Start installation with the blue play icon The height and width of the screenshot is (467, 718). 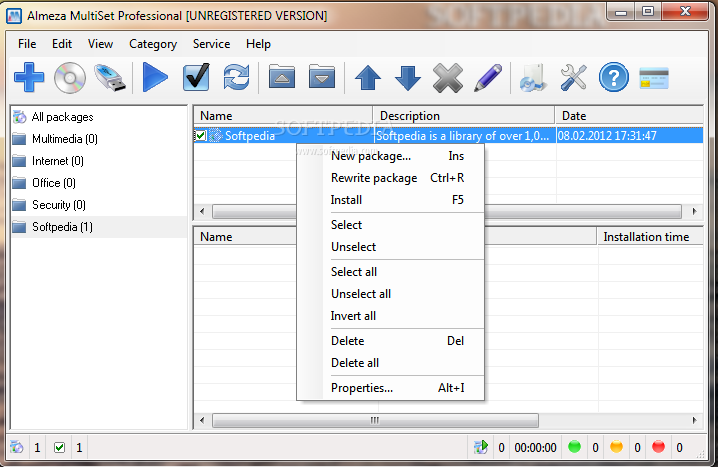(x=155, y=77)
